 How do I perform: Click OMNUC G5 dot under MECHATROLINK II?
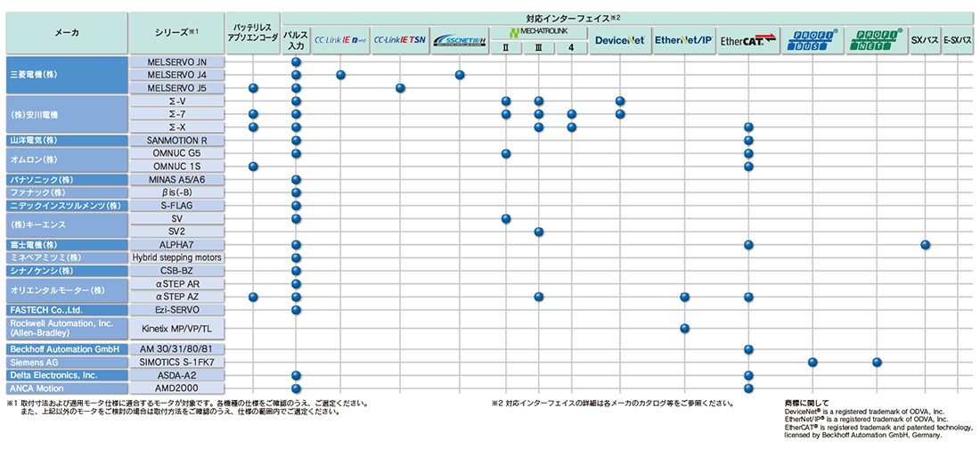coord(506,153)
